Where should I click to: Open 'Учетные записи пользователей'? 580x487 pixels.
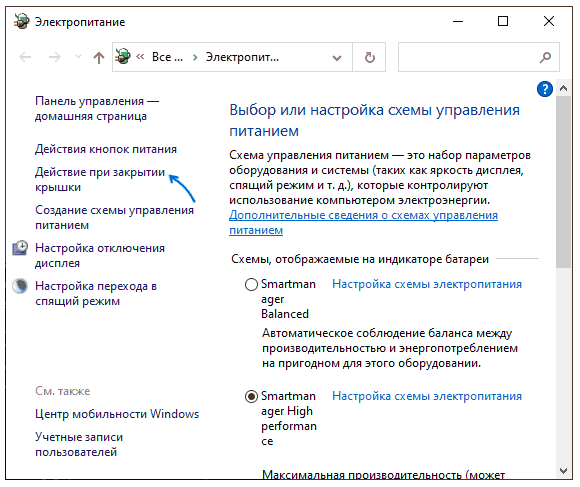(79, 444)
